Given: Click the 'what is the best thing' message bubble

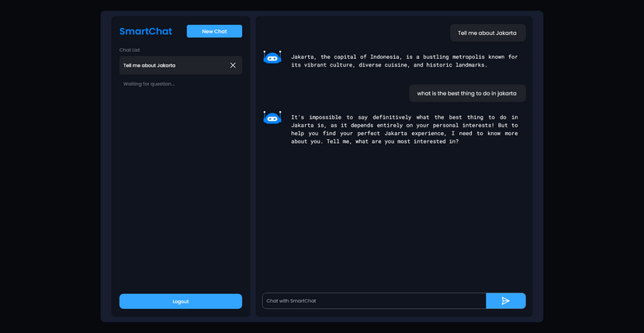Looking at the screenshot, I should tap(467, 93).
